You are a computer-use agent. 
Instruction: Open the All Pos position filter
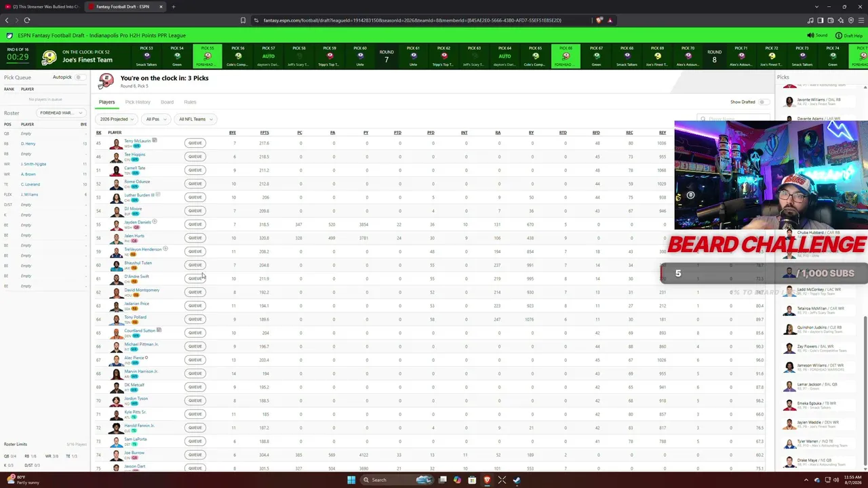[x=155, y=119]
